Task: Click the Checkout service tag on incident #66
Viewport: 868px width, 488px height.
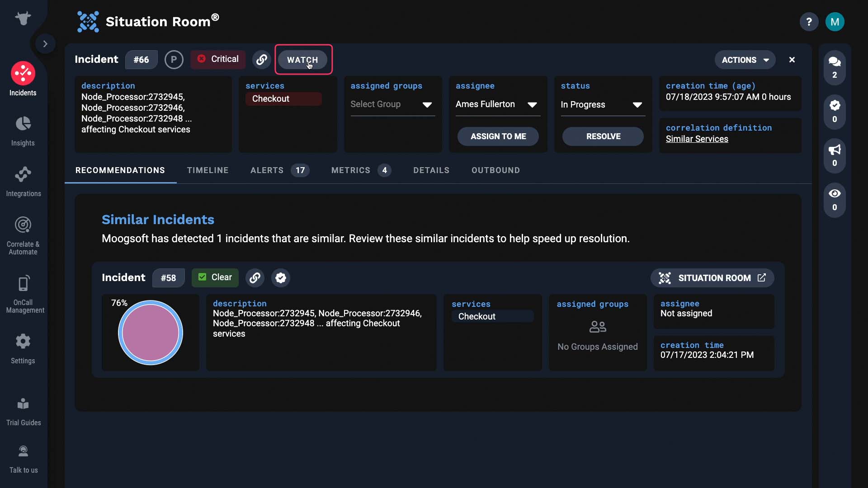Action: [x=283, y=99]
